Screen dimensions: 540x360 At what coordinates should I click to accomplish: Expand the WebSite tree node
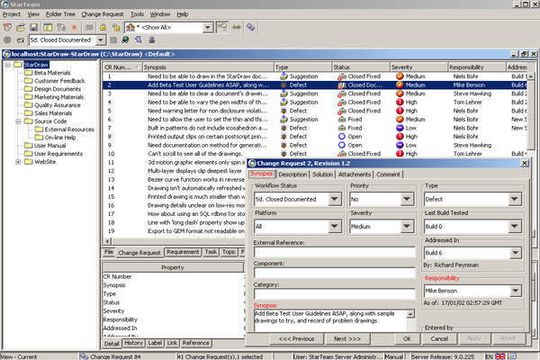[18, 162]
